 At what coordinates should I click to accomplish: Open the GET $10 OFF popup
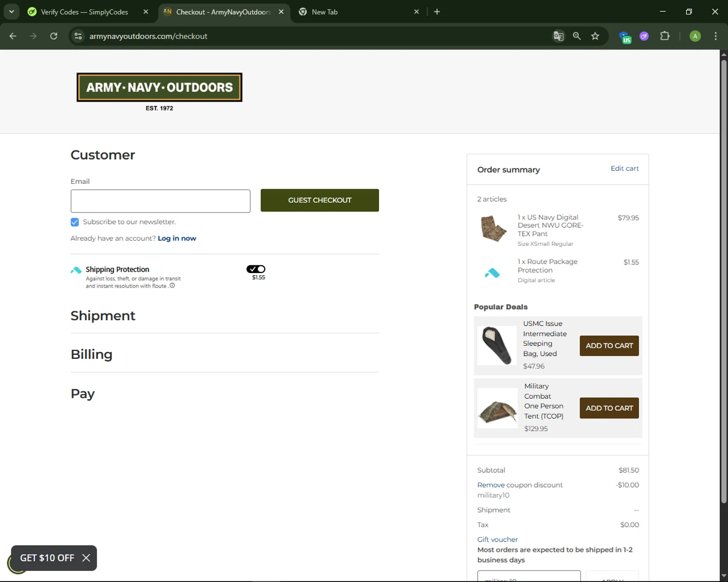(47, 558)
